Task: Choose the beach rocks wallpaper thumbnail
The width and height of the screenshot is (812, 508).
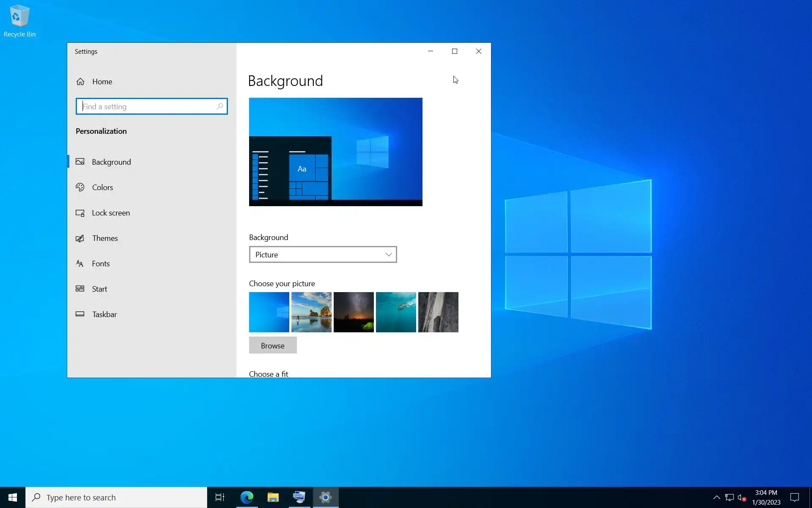Action: tap(311, 312)
